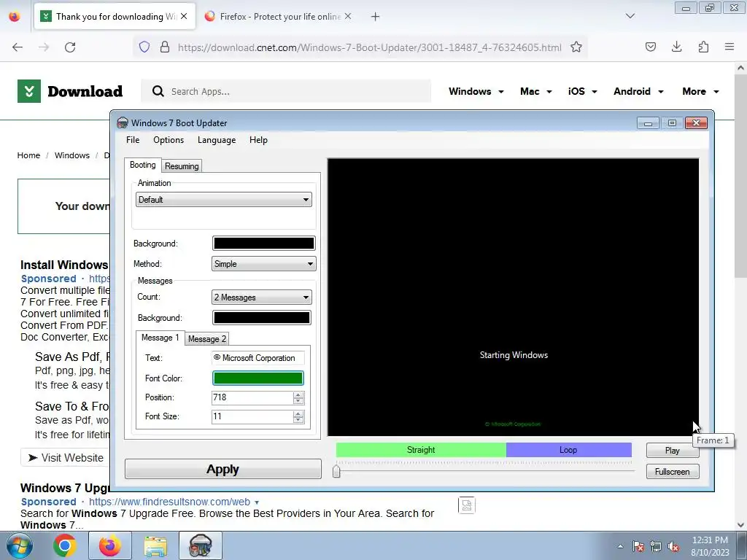Open the Help menu

coord(258,140)
